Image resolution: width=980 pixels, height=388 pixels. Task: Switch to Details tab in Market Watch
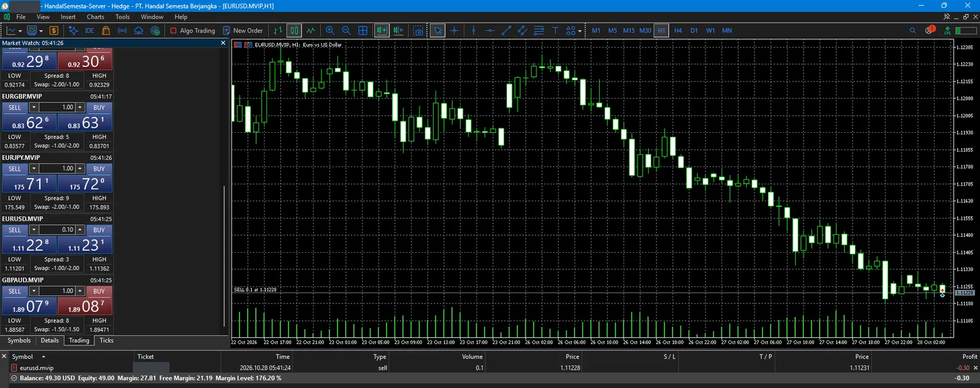coord(50,341)
